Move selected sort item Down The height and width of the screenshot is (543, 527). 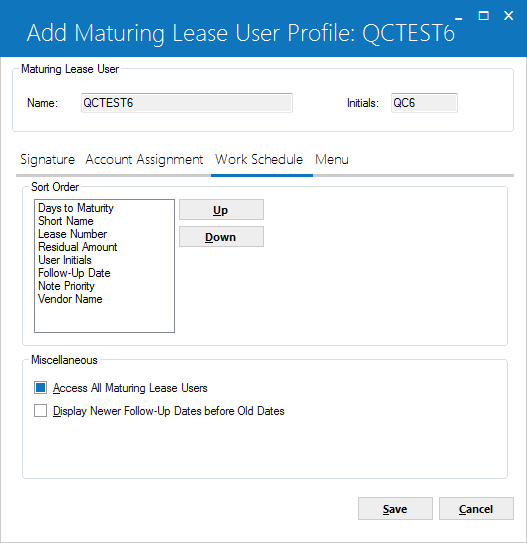tap(221, 237)
